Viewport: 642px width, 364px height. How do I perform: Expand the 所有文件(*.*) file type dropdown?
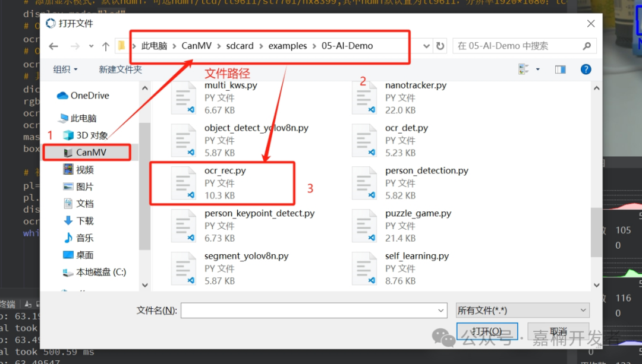click(x=522, y=310)
